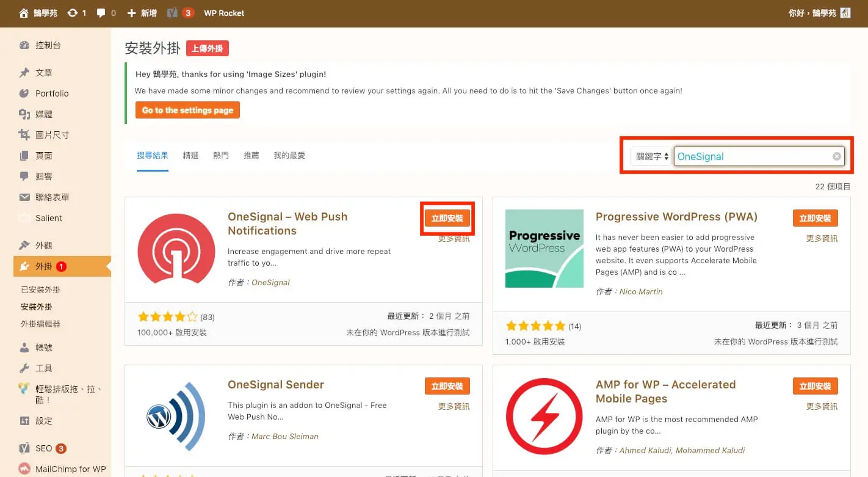Switch to the 精選 tab

coord(190,156)
